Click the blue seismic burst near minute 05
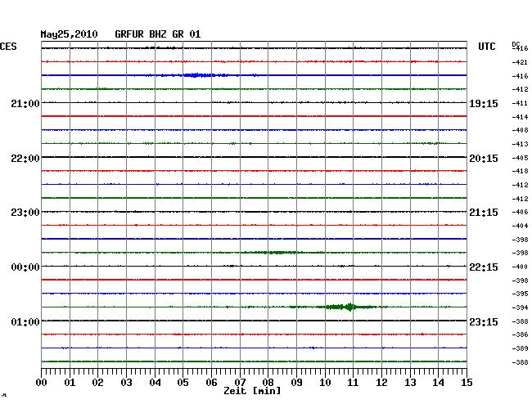The width and height of the screenshot is (532, 404). pos(199,75)
